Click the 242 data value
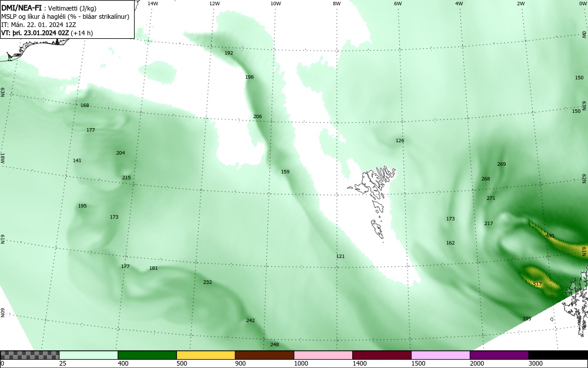 250,320
